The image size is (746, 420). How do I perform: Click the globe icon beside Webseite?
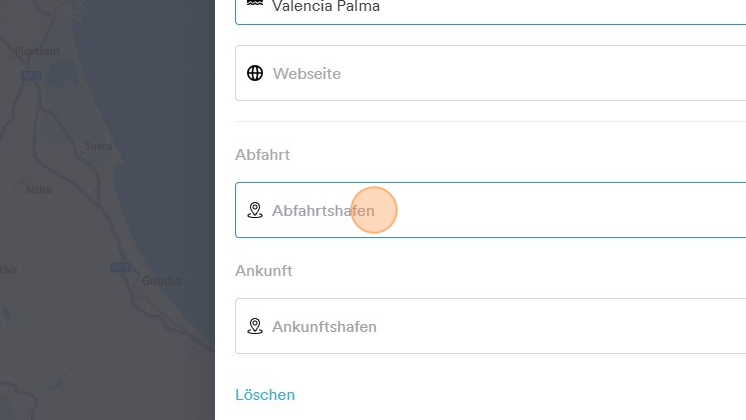(255, 73)
